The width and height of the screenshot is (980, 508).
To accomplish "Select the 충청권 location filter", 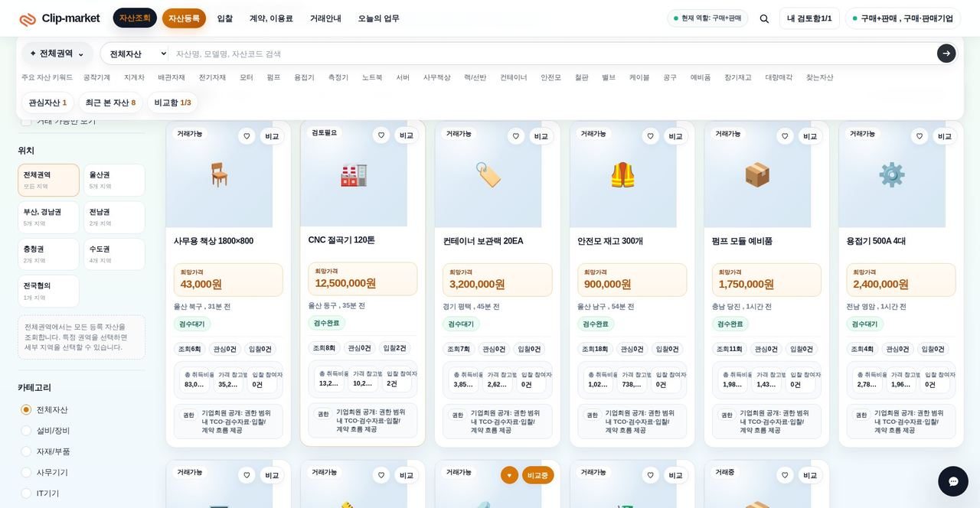I will click(48, 254).
